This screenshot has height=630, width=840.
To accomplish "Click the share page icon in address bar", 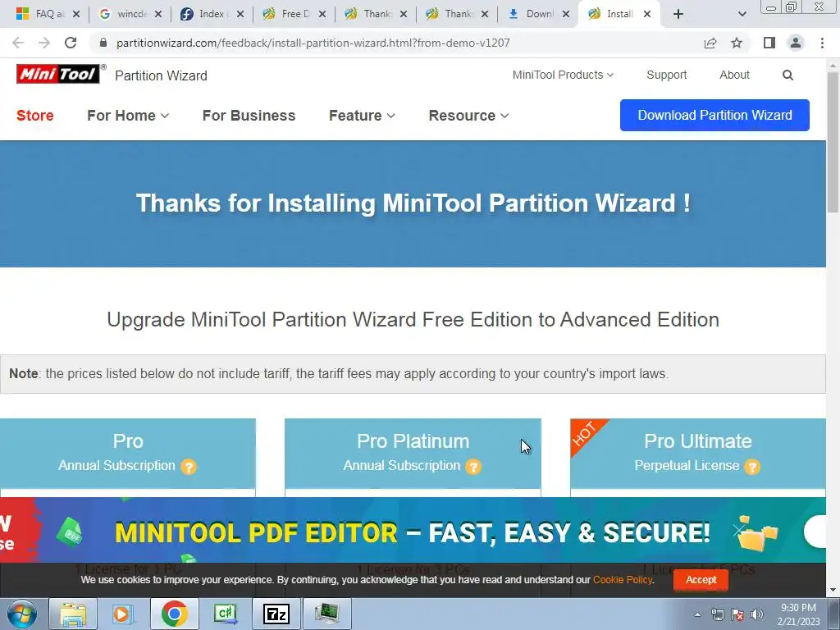I will click(x=710, y=43).
